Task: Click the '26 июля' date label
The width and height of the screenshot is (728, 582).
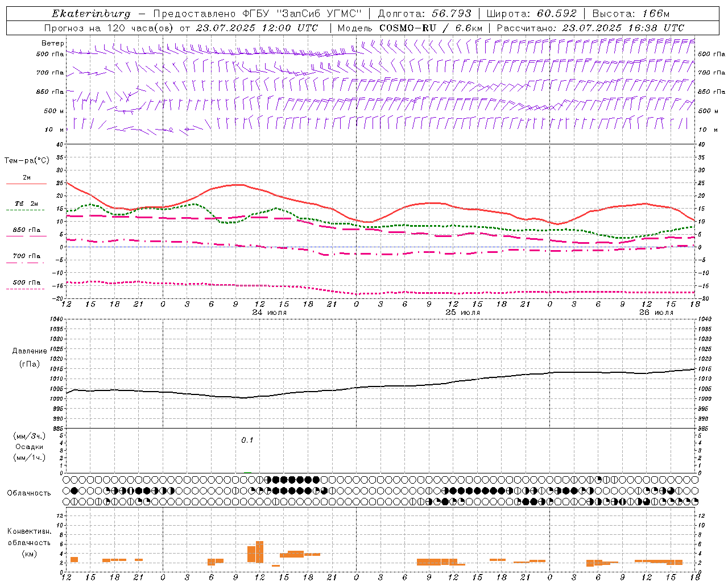Action: 656,313
